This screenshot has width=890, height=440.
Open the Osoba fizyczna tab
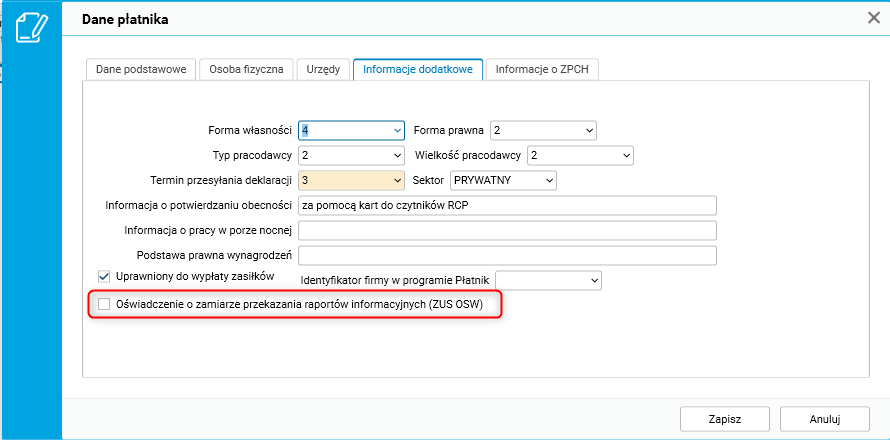(246, 70)
